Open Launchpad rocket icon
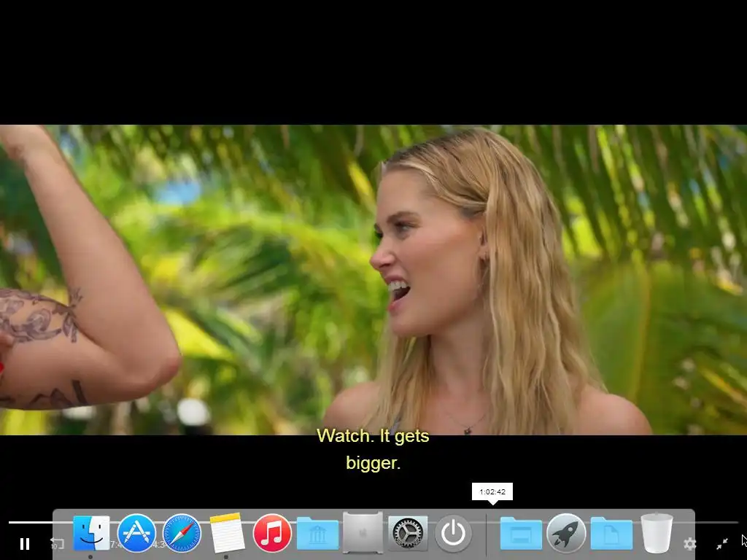 566,533
